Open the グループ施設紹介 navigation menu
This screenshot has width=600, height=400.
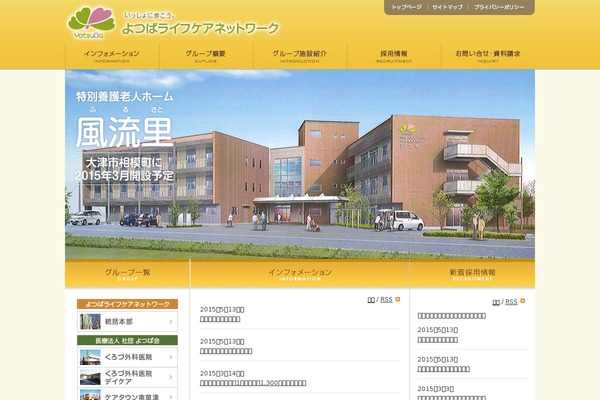pos(300,56)
